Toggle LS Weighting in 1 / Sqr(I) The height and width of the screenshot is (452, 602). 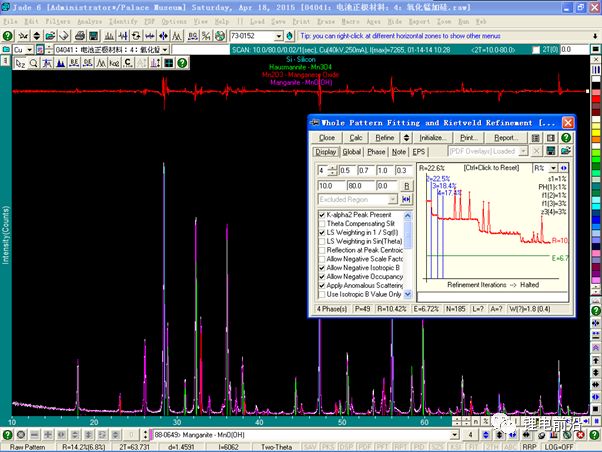coord(322,233)
